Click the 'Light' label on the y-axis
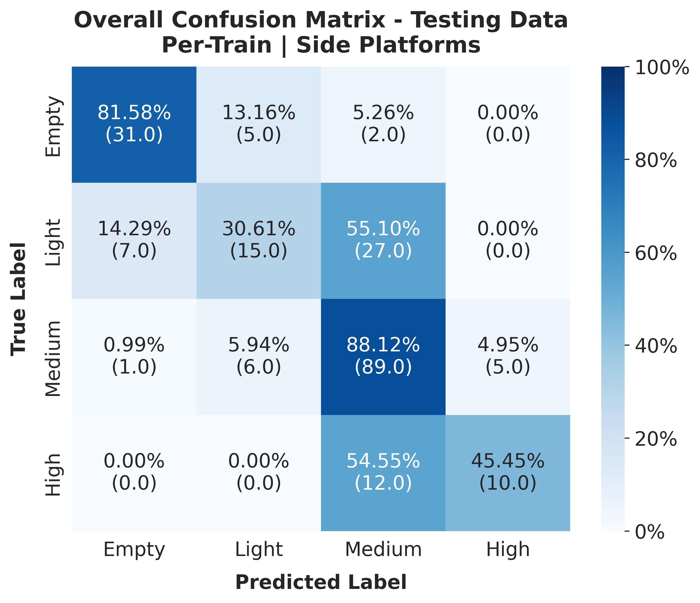The height and width of the screenshot is (603, 700). point(53,240)
